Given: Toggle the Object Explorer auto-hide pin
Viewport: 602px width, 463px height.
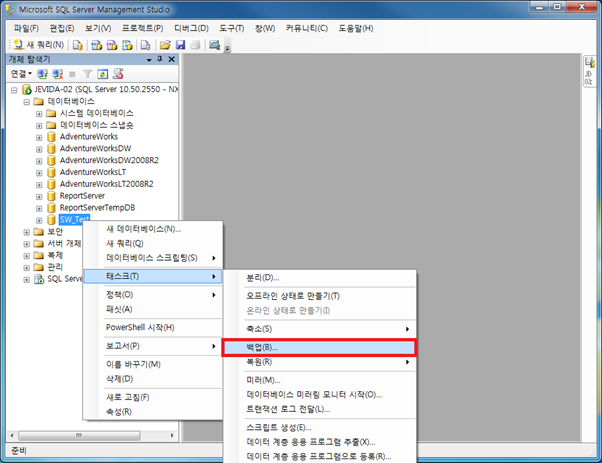Looking at the screenshot, I should coord(160,59).
